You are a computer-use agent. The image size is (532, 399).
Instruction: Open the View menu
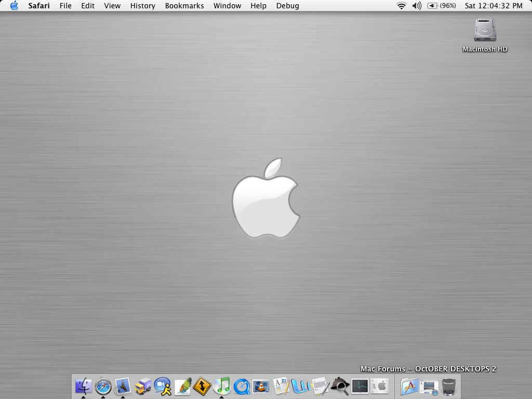[x=112, y=6]
